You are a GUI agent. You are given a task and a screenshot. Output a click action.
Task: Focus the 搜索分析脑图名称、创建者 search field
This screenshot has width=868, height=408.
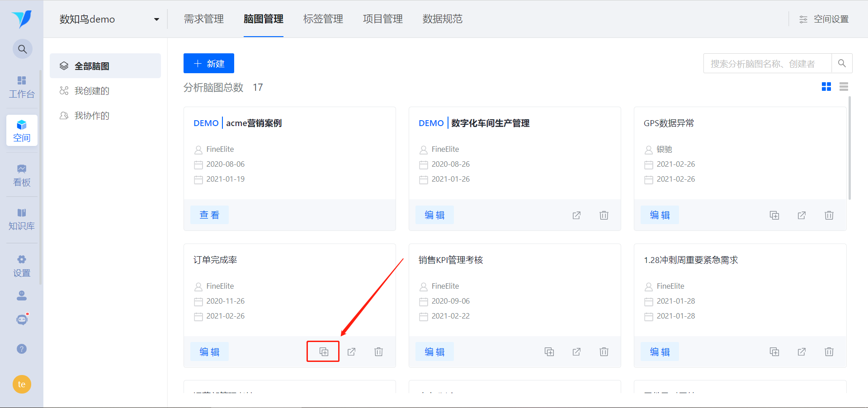click(768, 63)
